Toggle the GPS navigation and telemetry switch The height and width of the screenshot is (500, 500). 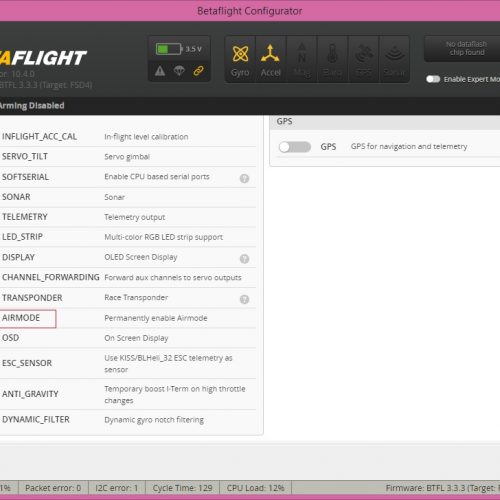295,147
